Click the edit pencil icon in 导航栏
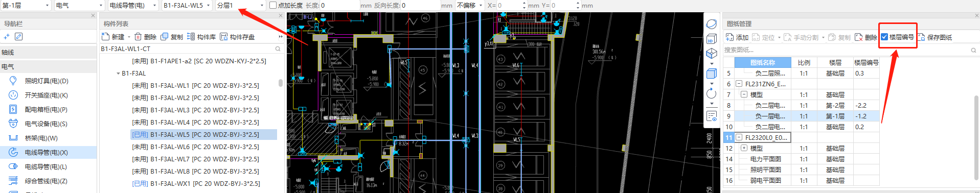Image resolution: width=980 pixels, height=193 pixels. click(19, 37)
